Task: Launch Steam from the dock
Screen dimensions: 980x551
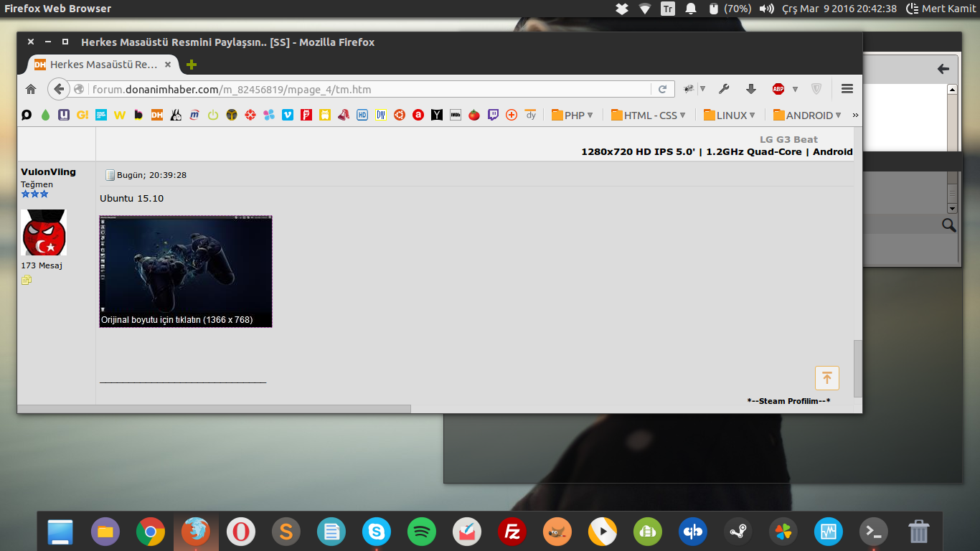Action: pyautogui.click(x=738, y=532)
